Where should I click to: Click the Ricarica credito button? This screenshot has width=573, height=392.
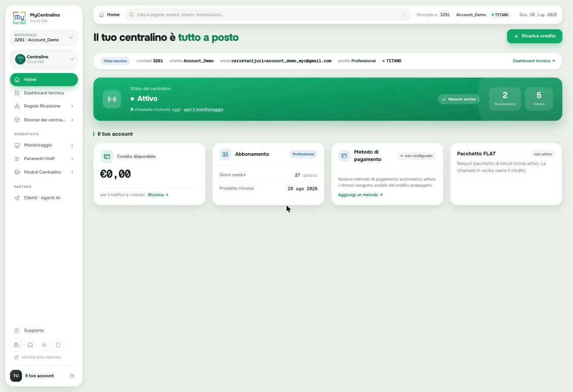534,36
